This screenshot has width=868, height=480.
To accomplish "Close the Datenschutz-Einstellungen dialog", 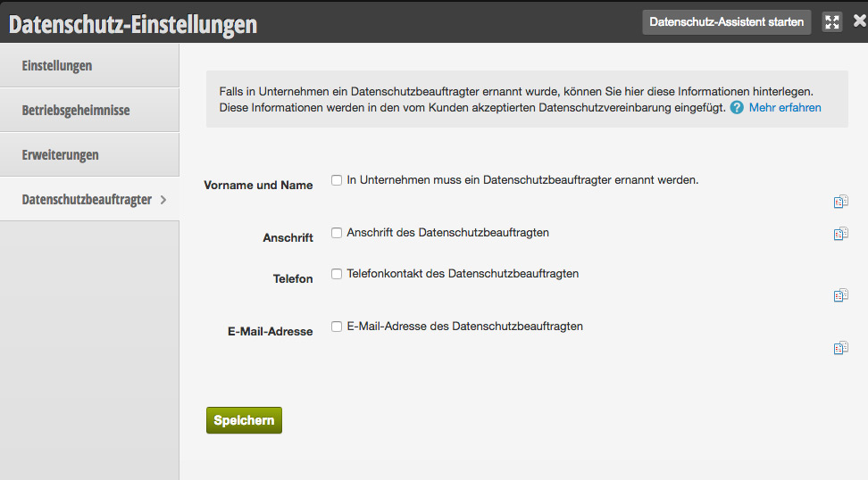I will click(x=859, y=21).
